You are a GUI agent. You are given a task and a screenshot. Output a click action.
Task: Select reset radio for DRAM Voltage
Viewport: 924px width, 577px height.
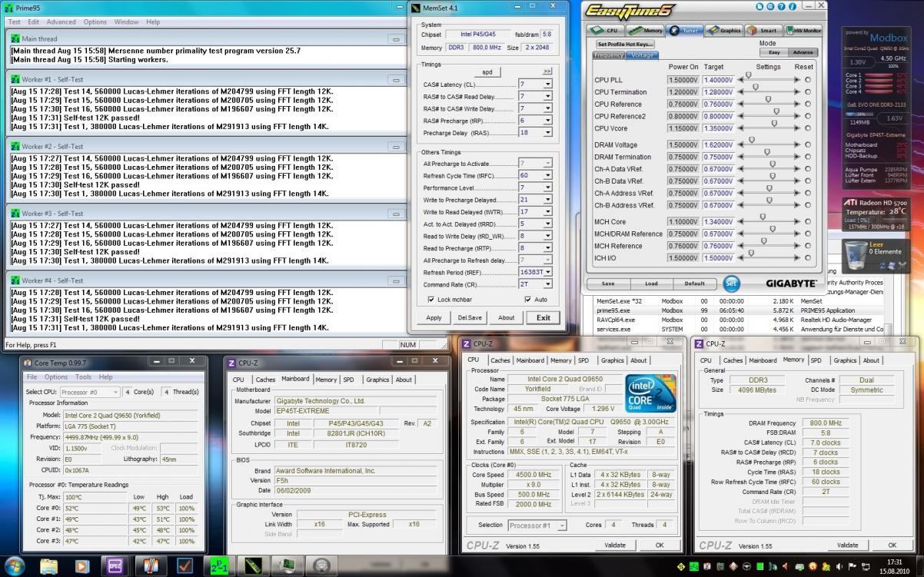coord(807,144)
